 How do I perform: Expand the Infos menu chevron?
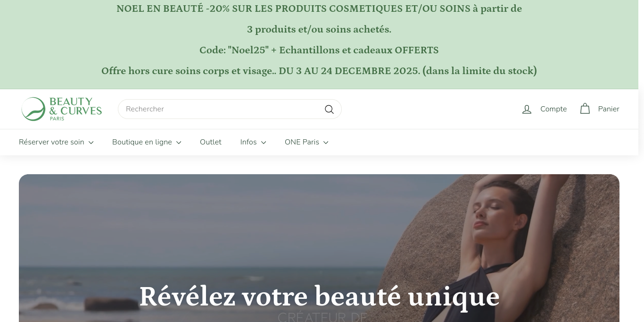[264, 143]
